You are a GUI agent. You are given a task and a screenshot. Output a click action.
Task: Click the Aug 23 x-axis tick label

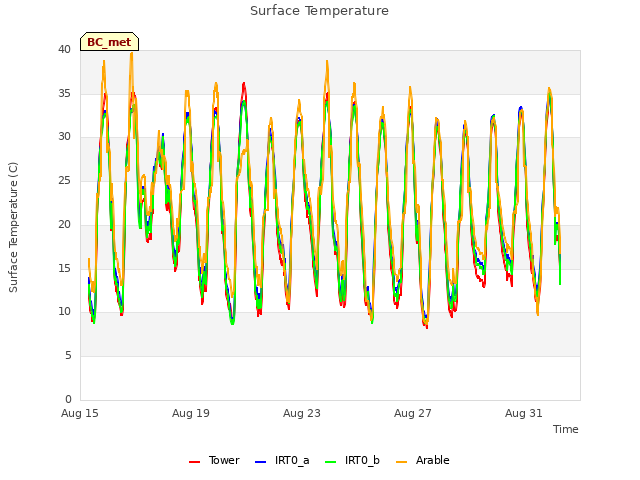click(x=302, y=413)
